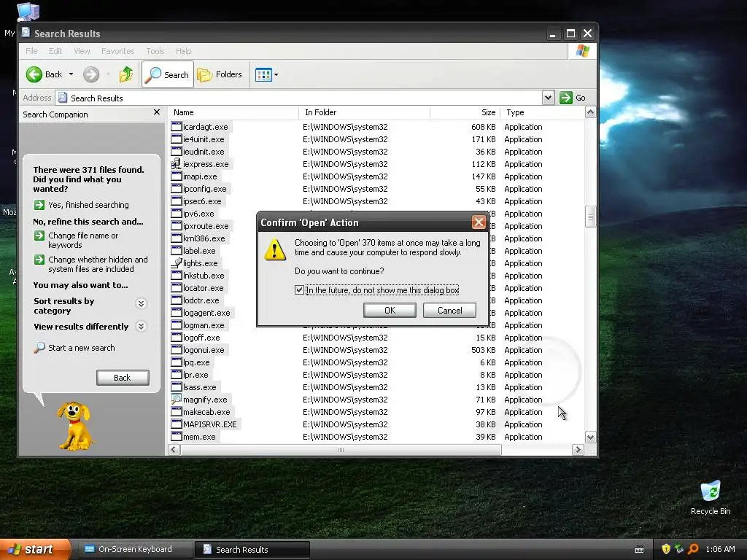747x560 pixels.
Task: Open the Favorites menu
Action: coord(117,51)
